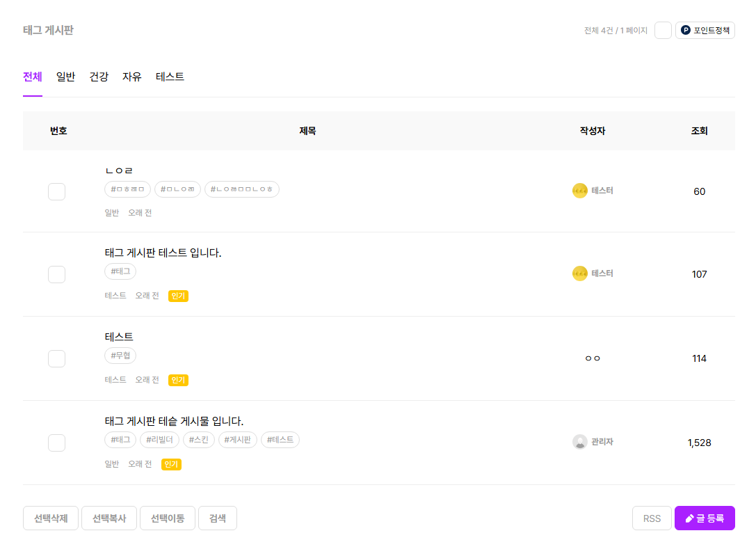Select the 일반 tab
756x556 pixels.
pyautogui.click(x=65, y=77)
